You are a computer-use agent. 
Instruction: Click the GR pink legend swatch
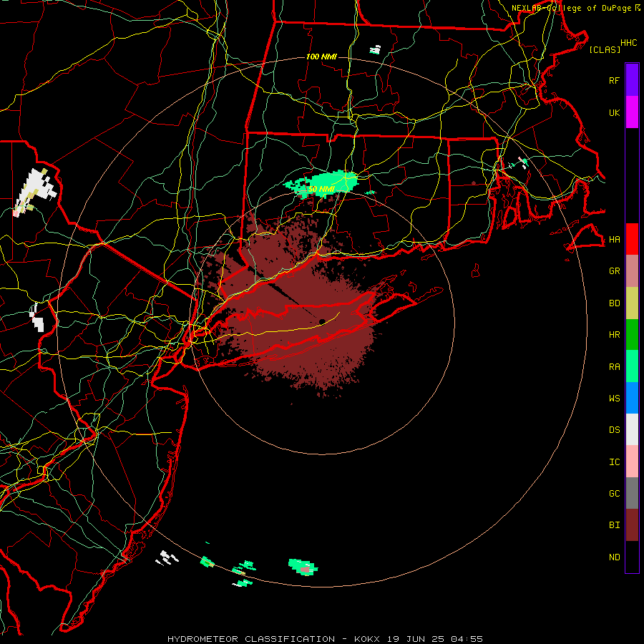coord(632,270)
